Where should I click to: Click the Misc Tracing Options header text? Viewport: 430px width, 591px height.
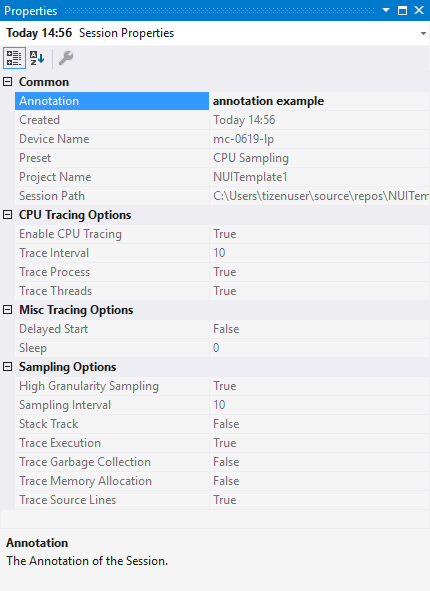point(76,310)
